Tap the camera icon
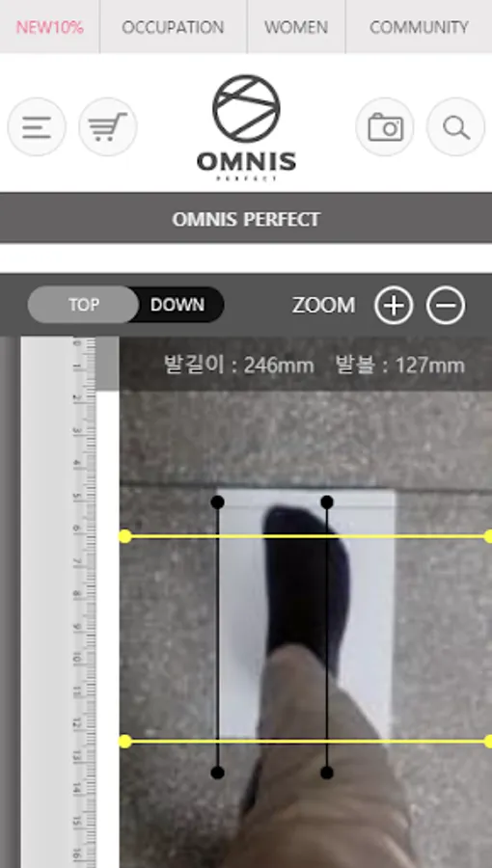This screenshot has width=492, height=868. (x=385, y=126)
